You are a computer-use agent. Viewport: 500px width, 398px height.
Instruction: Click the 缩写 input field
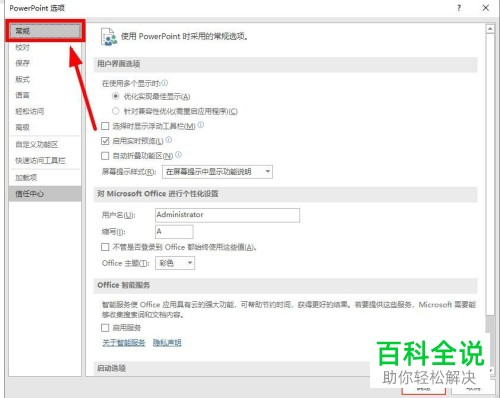point(174,231)
